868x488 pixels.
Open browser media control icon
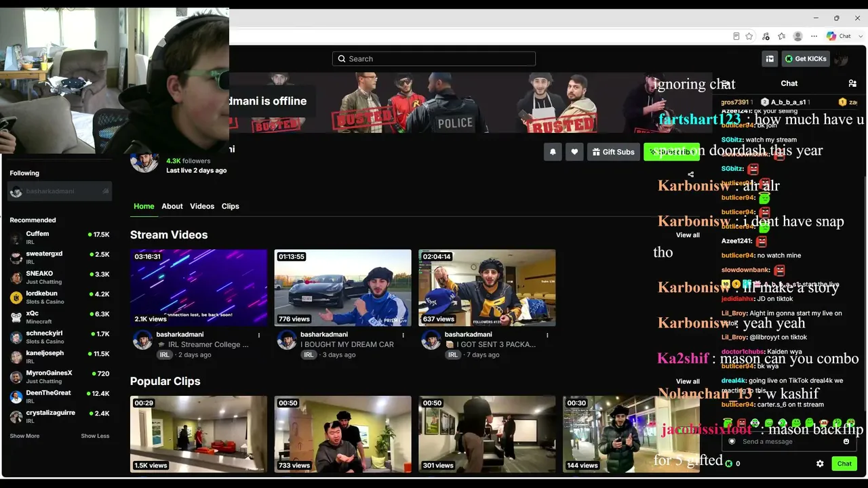[766, 36]
